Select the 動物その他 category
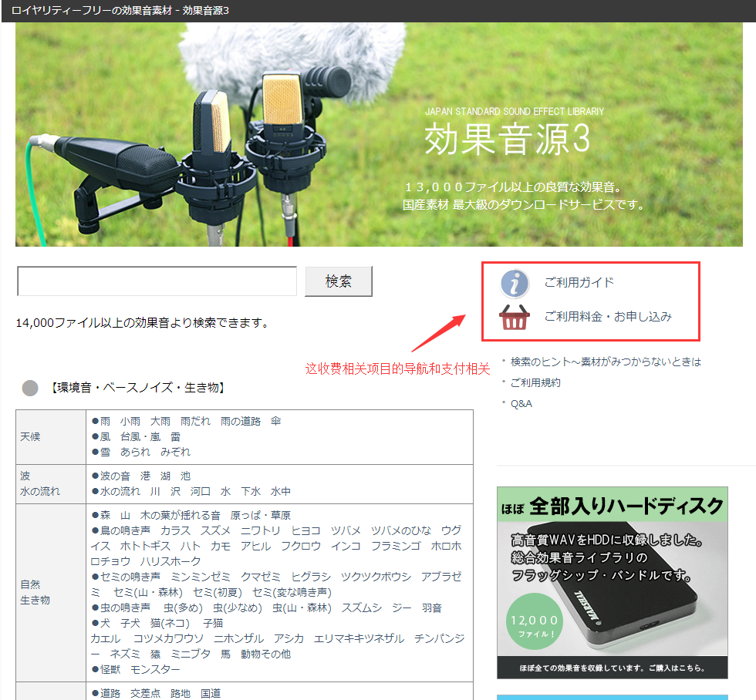Image resolution: width=756 pixels, height=700 pixels. point(265,655)
